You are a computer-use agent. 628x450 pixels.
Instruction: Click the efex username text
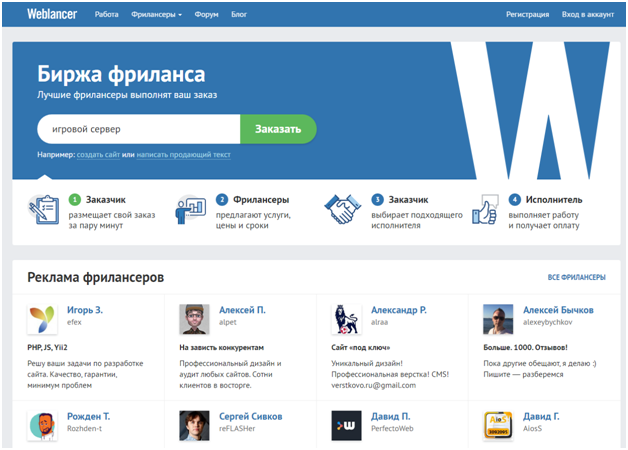[x=74, y=322]
